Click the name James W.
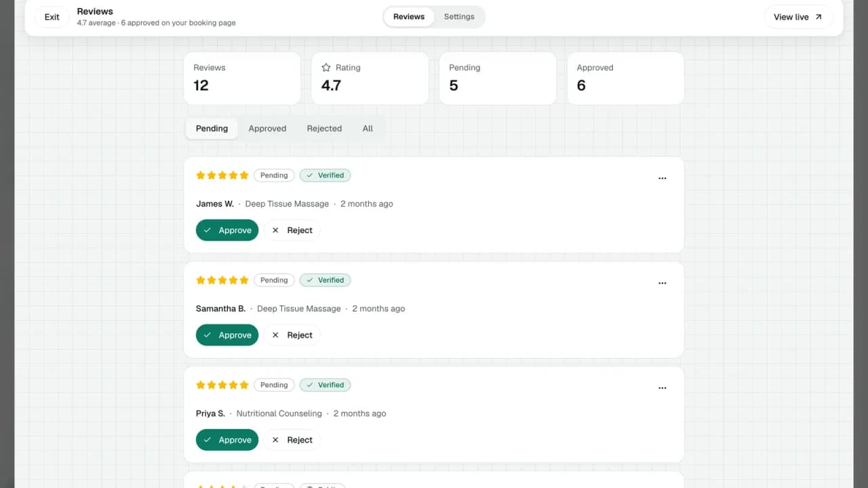 click(215, 204)
